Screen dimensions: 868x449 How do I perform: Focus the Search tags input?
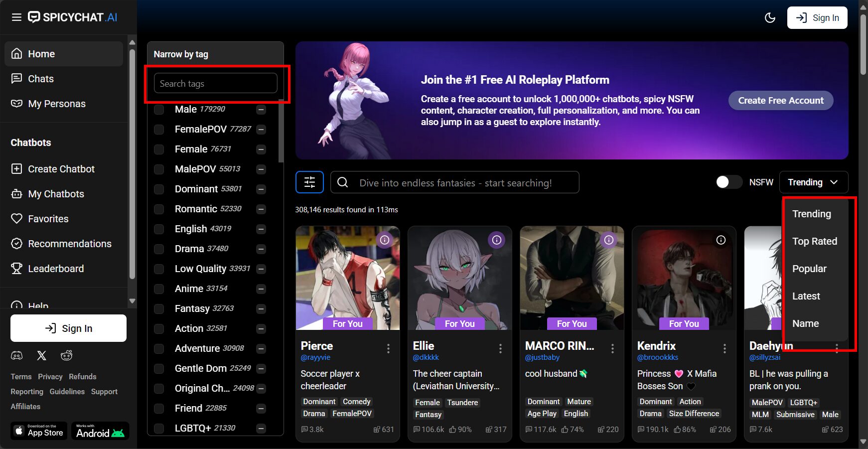pyautogui.click(x=216, y=83)
